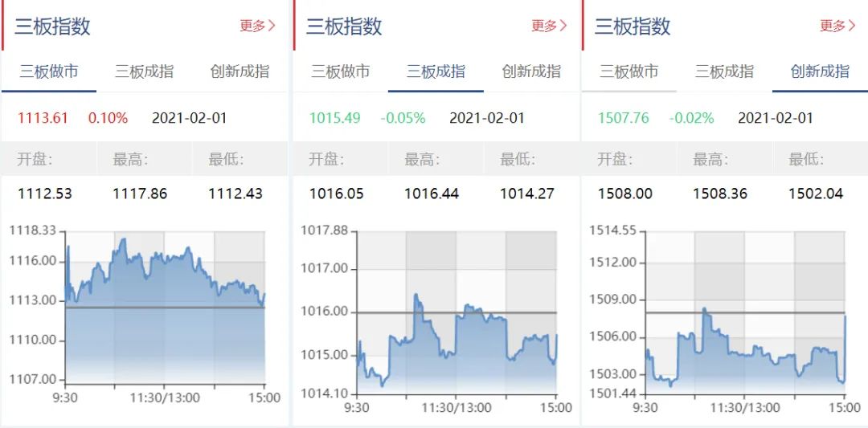Click the 1507.76 index value
Image resolution: width=868 pixels, height=428 pixels.
(x=623, y=118)
